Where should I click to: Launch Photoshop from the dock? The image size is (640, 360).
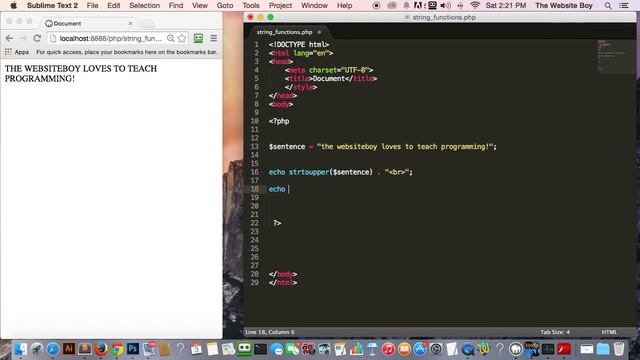(133, 349)
